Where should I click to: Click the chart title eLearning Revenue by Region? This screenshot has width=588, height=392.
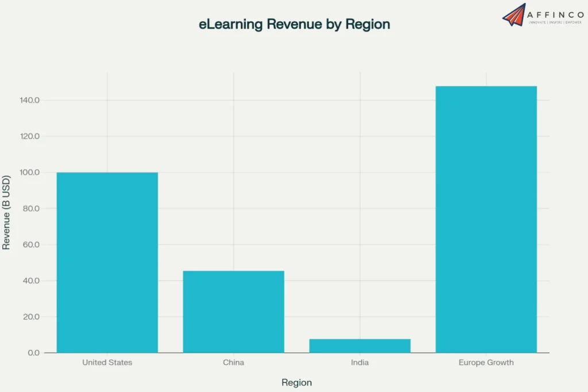295,24
